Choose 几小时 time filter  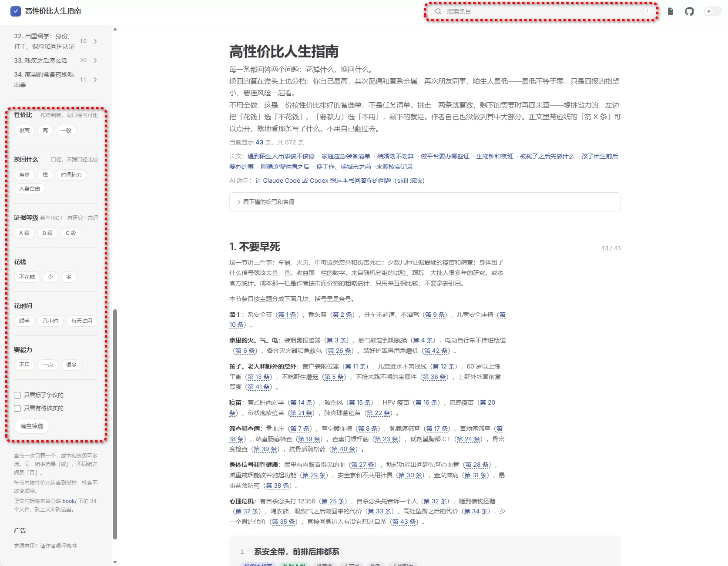tap(50, 321)
